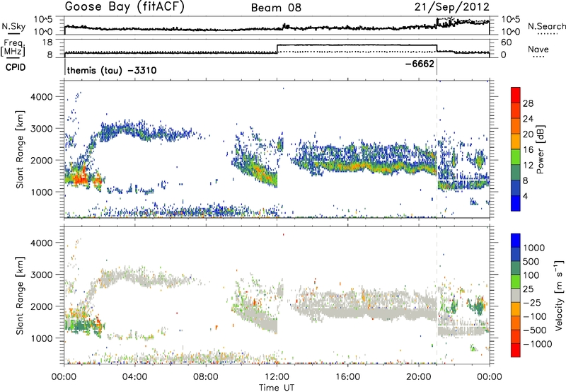
Task: Select the '12:00' time tick label
Action: [x=277, y=377]
